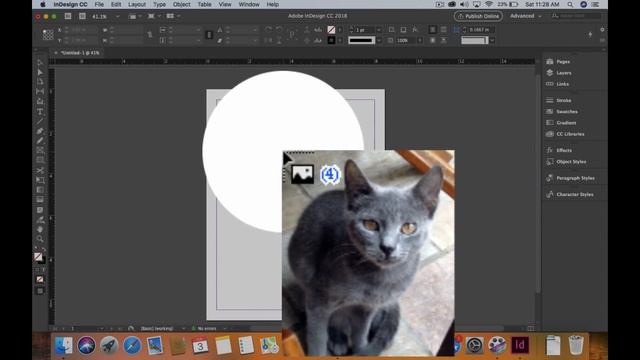
Task: Click the Quick Apply lightning icon
Action: click(x=590, y=35)
